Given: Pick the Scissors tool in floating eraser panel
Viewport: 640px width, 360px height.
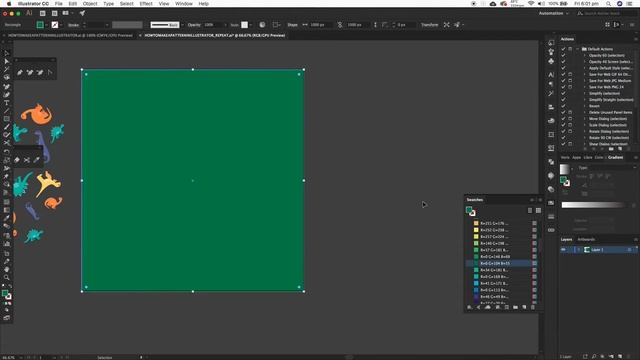Looking at the screenshot, I should point(27,160).
